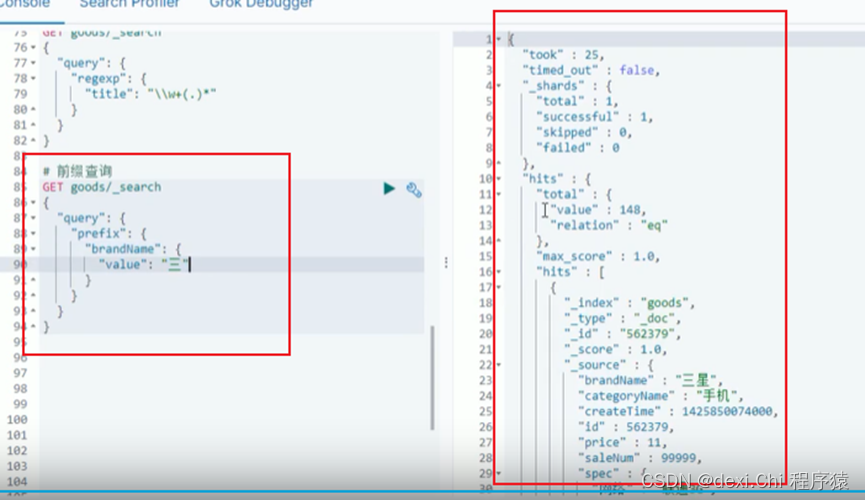Collapse the query block at line 87
The width and height of the screenshot is (865, 500).
pos(33,218)
